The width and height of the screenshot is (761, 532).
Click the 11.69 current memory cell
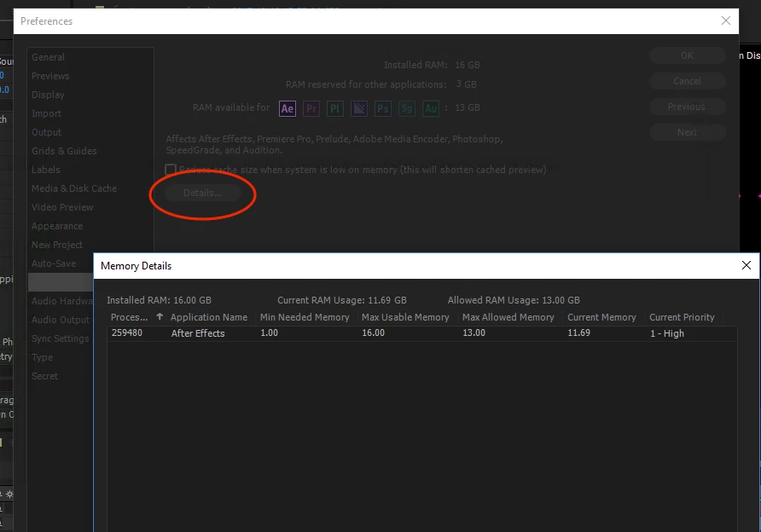(x=579, y=332)
